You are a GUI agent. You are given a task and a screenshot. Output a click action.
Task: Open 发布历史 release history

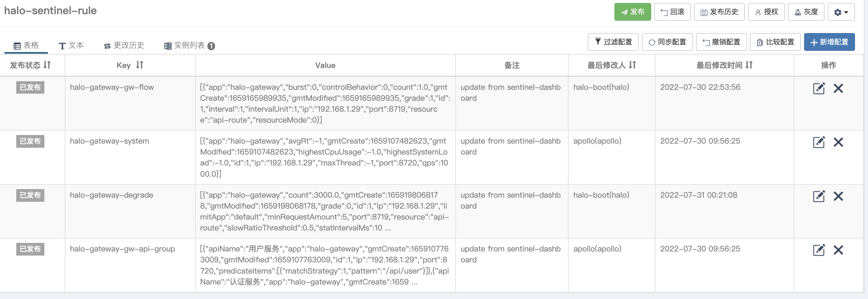(x=719, y=12)
